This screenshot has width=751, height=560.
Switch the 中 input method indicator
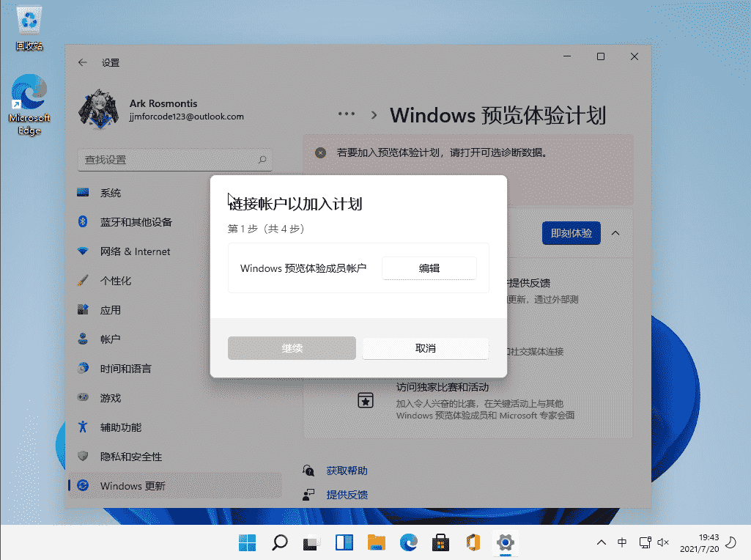pyautogui.click(x=622, y=542)
